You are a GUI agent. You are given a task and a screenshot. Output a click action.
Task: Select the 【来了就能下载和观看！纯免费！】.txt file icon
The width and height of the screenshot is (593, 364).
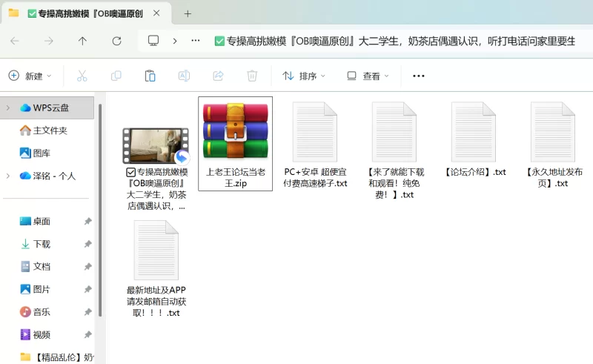394,132
